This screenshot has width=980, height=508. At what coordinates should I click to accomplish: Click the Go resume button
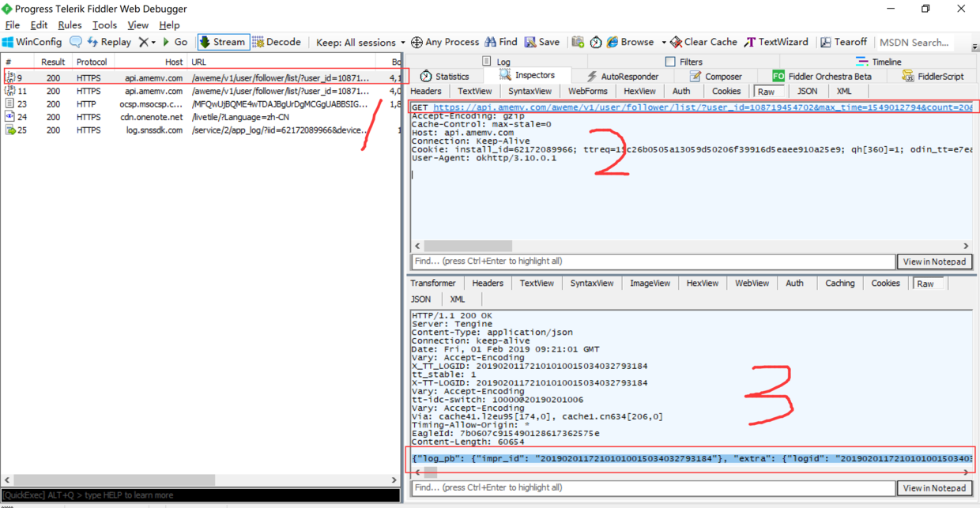click(x=175, y=42)
